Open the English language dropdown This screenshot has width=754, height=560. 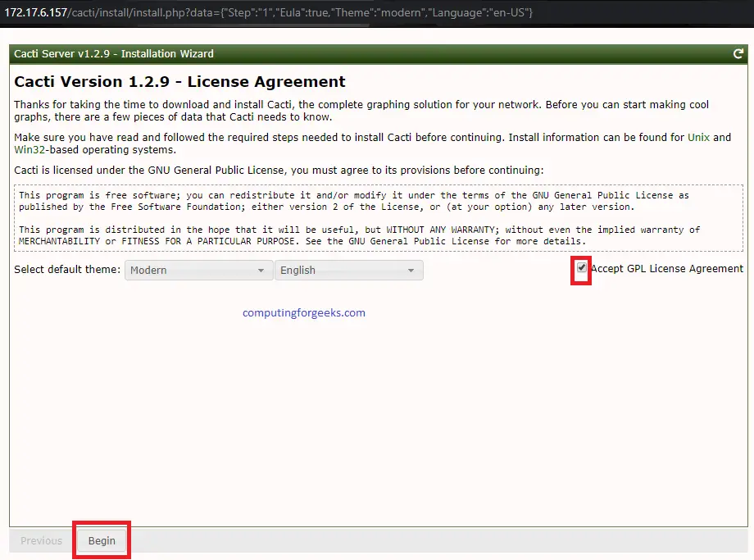pyautogui.click(x=348, y=271)
